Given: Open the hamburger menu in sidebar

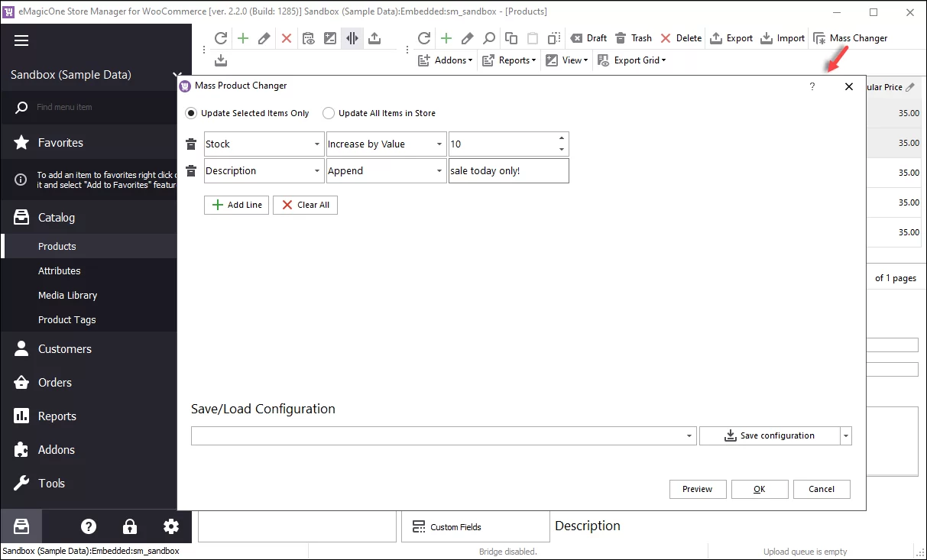Looking at the screenshot, I should 21,41.
